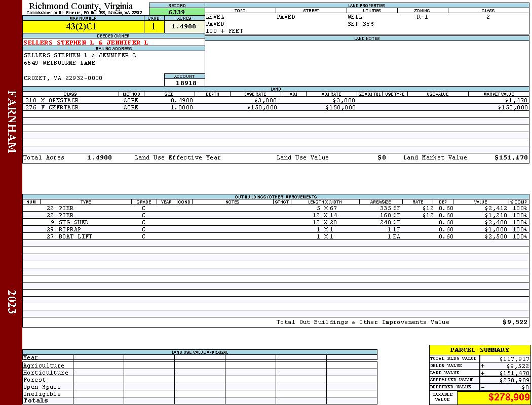Click the Open Space row label
Screen dimensions: 532x405
pos(42,387)
